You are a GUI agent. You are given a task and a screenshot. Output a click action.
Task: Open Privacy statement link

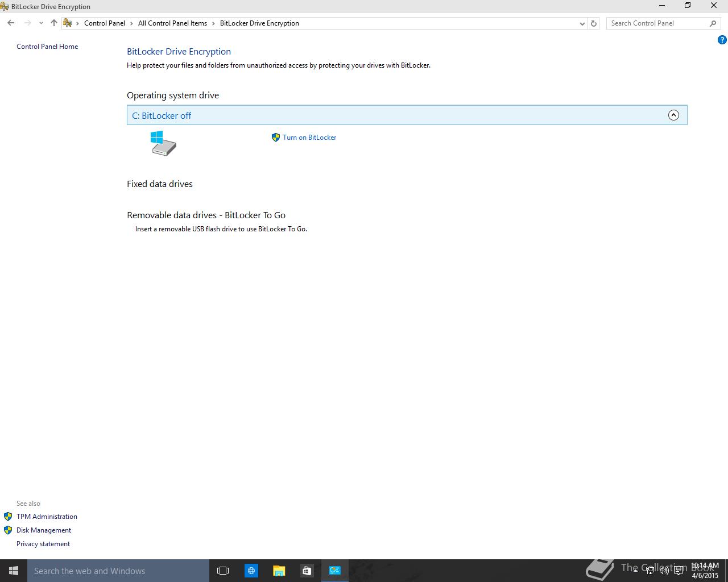43,544
